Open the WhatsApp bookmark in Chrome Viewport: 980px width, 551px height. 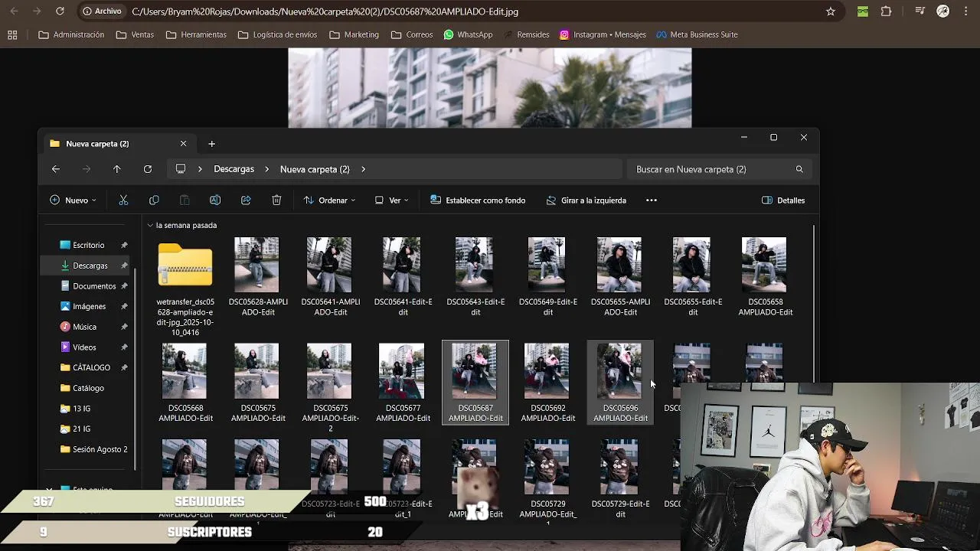[468, 34]
